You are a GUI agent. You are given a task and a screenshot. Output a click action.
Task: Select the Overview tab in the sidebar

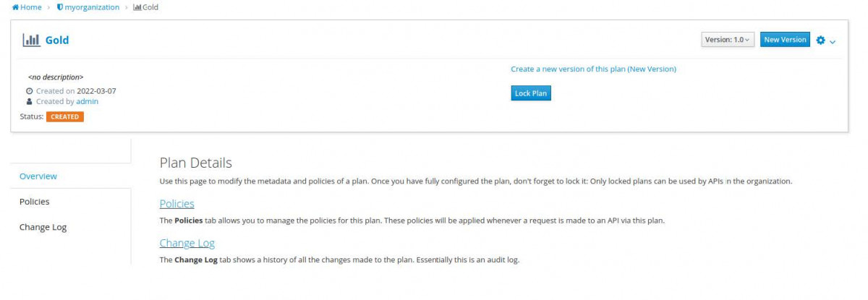click(38, 176)
